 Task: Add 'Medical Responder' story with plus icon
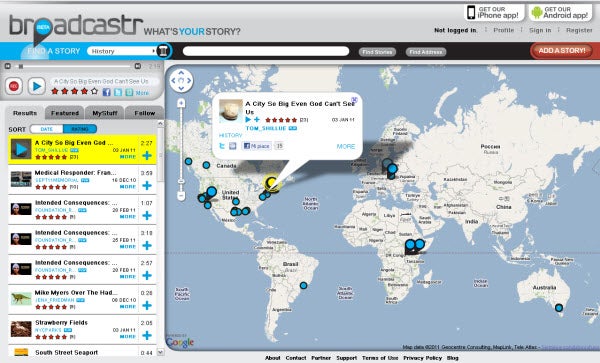[147, 186]
